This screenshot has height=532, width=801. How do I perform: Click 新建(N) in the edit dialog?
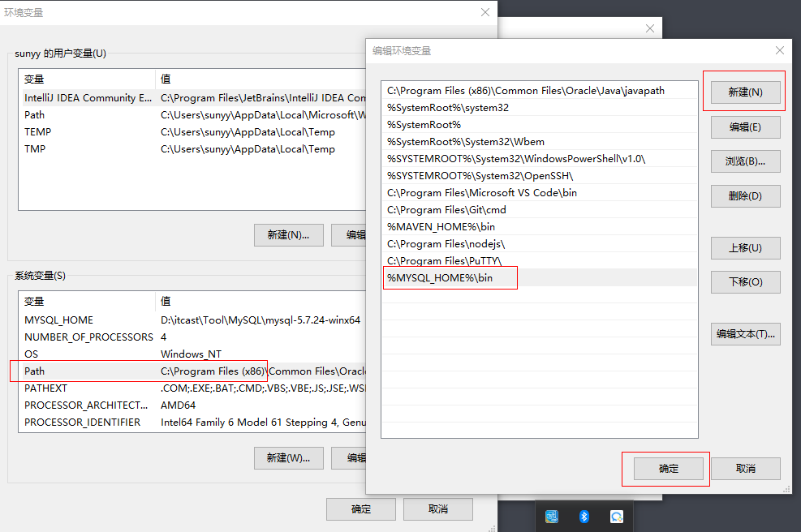point(745,92)
